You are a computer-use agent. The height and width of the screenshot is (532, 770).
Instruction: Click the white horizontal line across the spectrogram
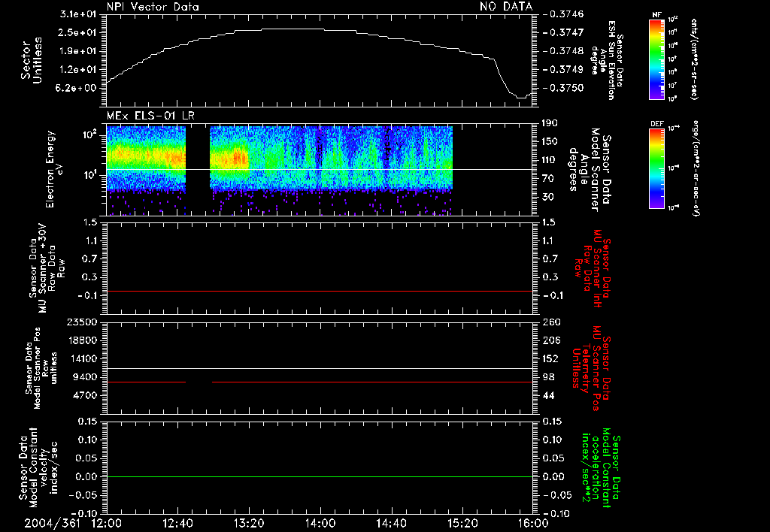click(x=319, y=170)
